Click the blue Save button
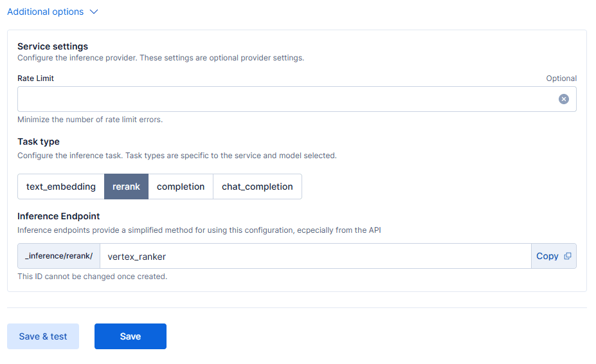 pyautogui.click(x=131, y=336)
